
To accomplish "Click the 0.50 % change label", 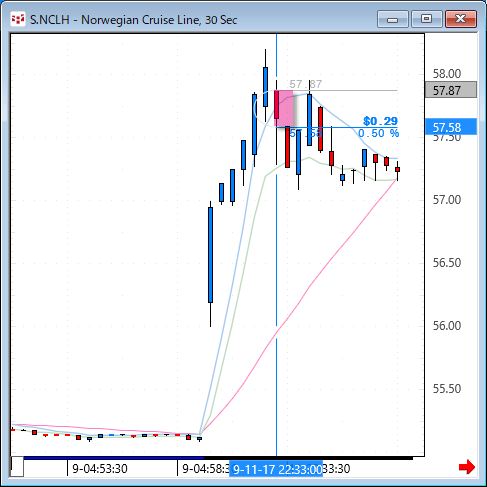I will [379, 133].
